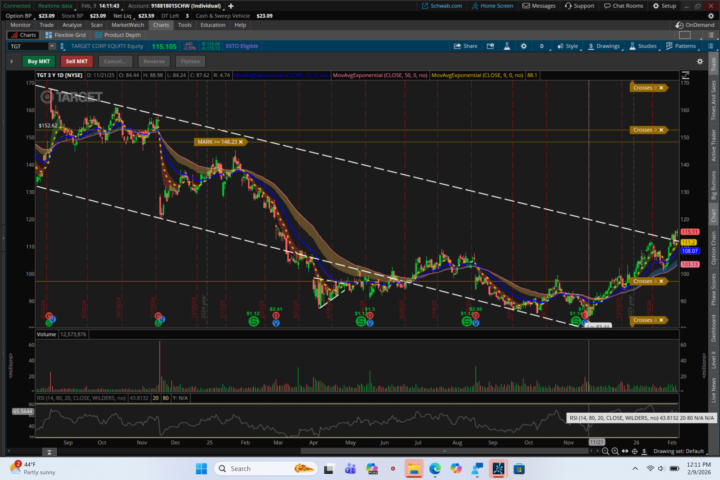Image resolution: width=720 pixels, height=480 pixels.
Task: Open chart settings gear in the chart toolbar
Action: [x=523, y=46]
